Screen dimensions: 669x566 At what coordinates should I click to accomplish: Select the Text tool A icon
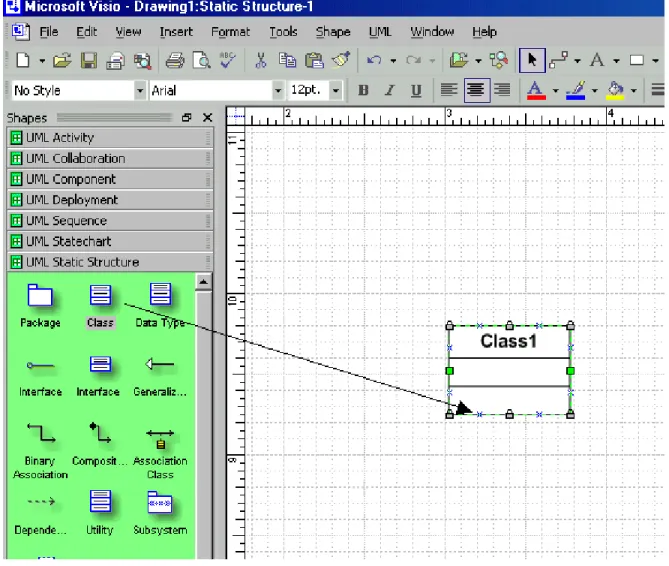597,60
